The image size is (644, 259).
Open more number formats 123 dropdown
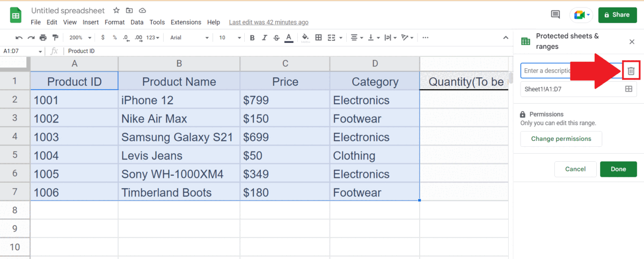point(153,38)
